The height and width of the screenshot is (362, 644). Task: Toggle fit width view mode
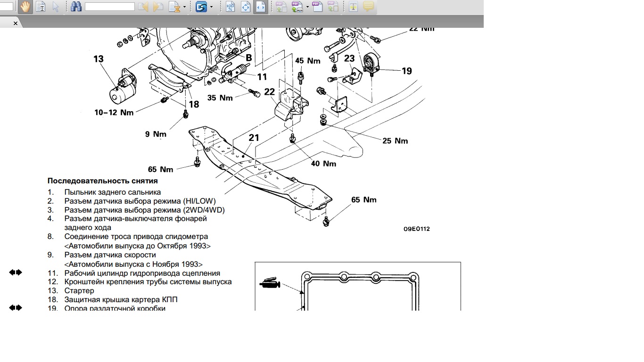[x=261, y=7]
